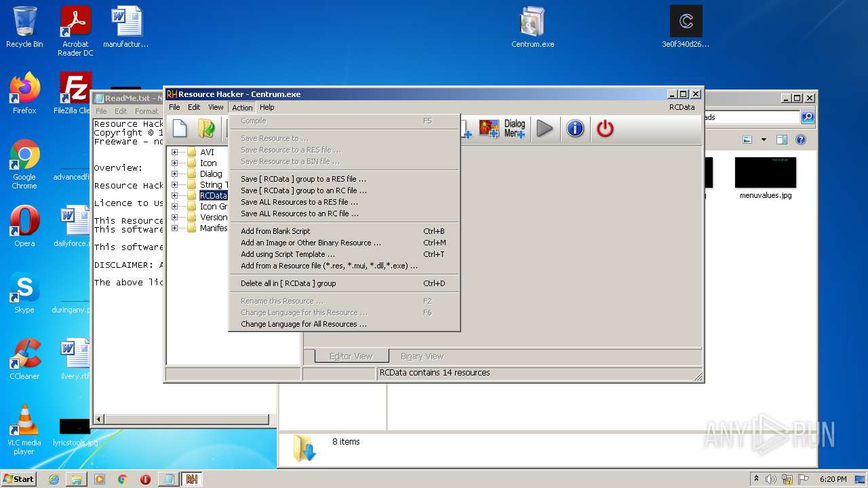This screenshot has width=868, height=488.
Task: Click the Explorer search magnifier button
Action: pyautogui.click(x=807, y=117)
